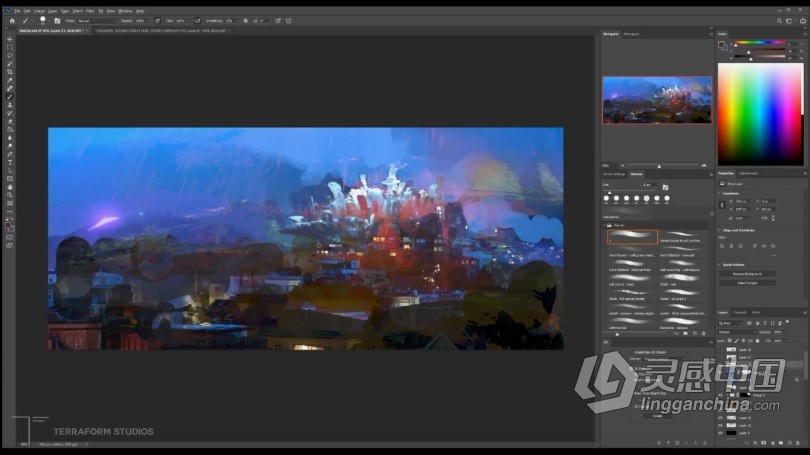
Task: Select the Move tool
Action: (10, 39)
